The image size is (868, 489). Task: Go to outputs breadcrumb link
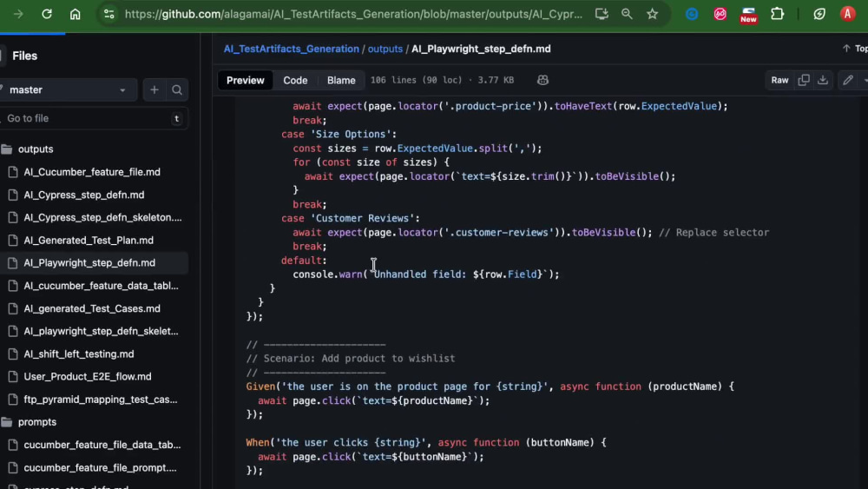pos(385,49)
